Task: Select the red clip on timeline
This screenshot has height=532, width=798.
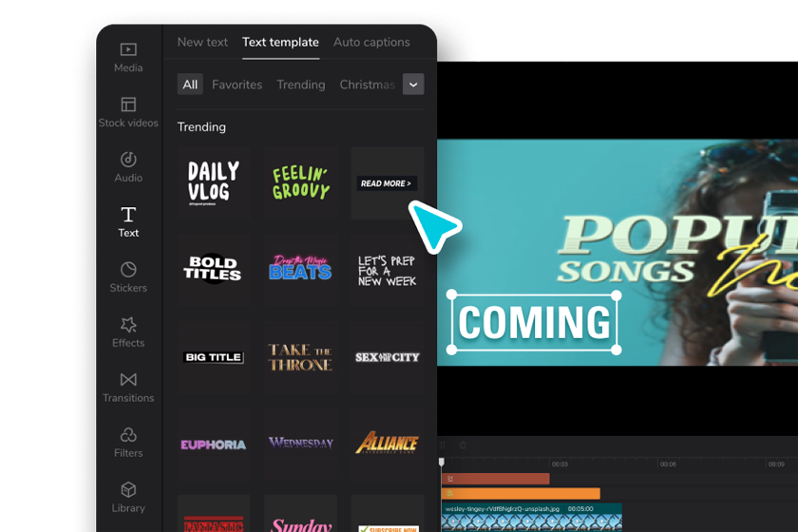Action: 495,479
